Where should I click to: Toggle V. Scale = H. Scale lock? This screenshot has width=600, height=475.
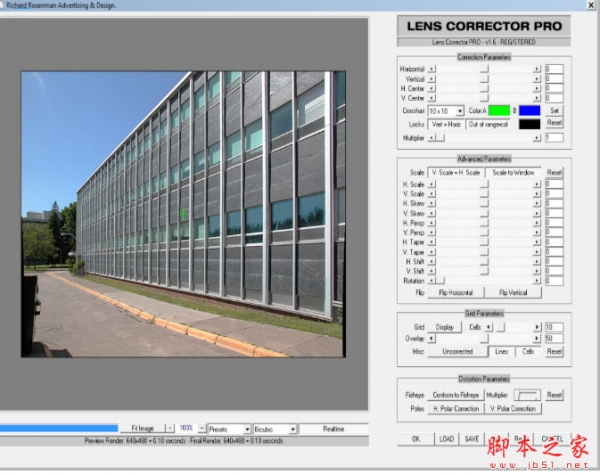[x=456, y=173]
